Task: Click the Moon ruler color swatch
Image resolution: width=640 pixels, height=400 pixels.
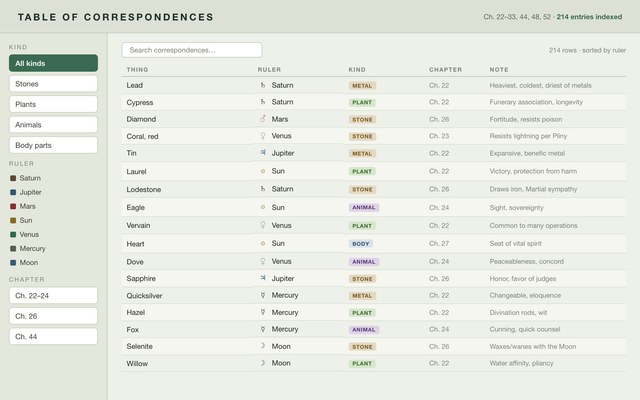Action: (13, 262)
